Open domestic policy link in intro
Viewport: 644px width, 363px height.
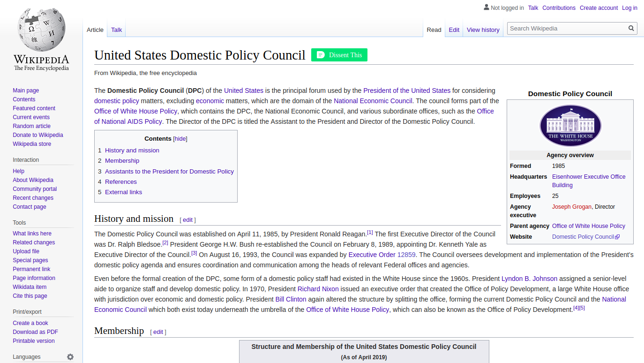point(117,101)
